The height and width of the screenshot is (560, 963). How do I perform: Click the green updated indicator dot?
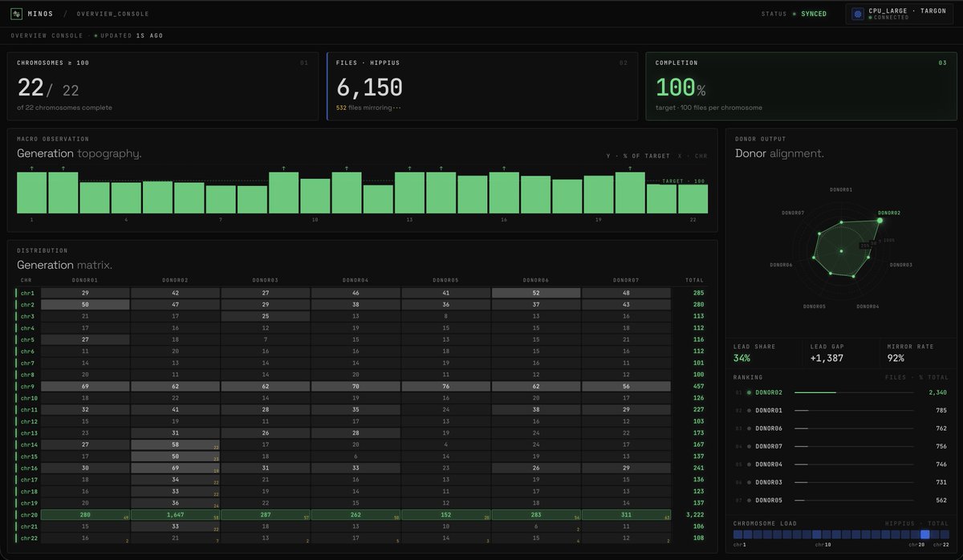[95, 36]
